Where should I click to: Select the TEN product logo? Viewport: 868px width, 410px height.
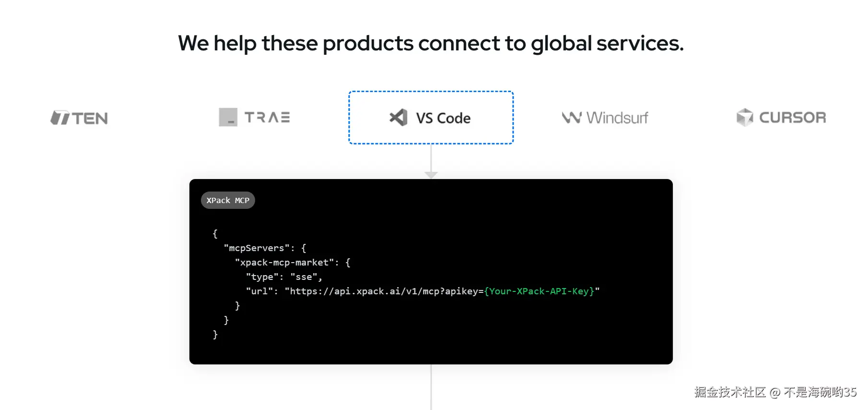79,118
